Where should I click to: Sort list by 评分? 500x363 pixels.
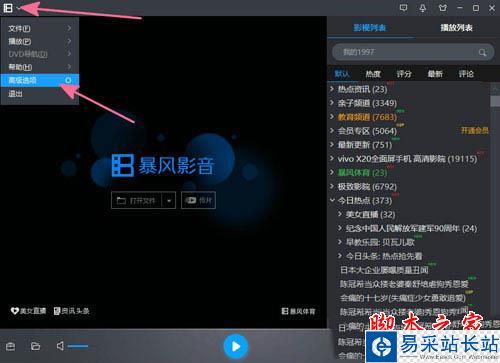click(404, 74)
